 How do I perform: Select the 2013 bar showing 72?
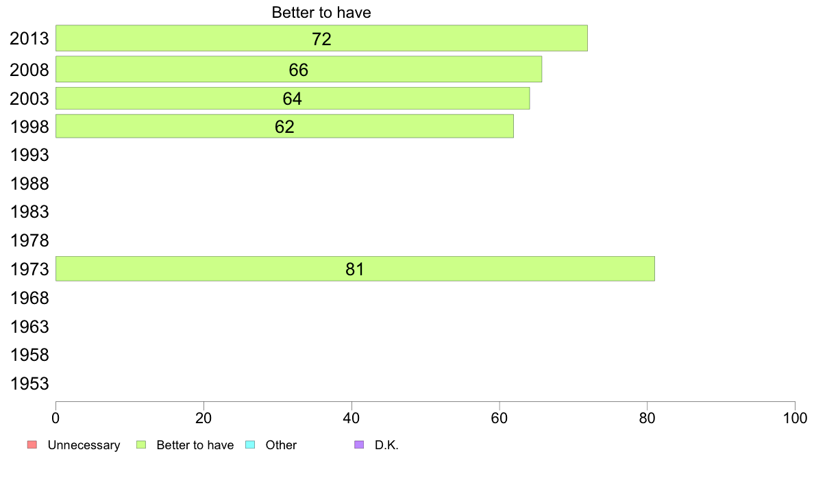(321, 38)
